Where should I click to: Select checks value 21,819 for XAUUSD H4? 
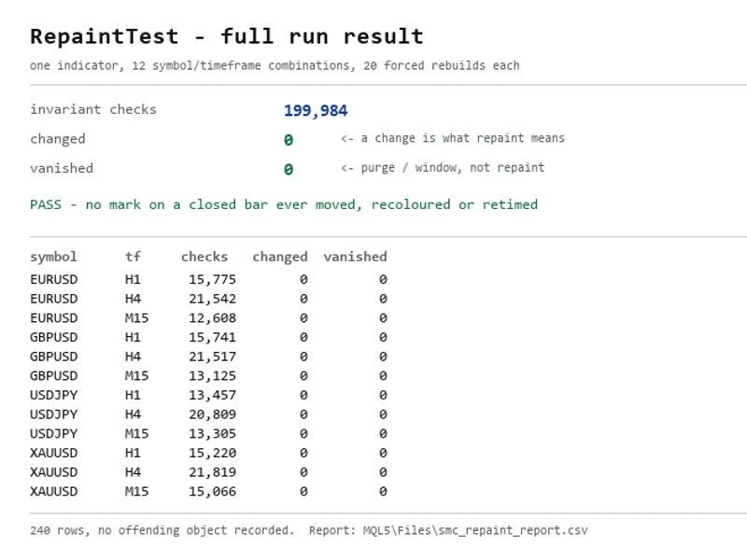(x=213, y=472)
